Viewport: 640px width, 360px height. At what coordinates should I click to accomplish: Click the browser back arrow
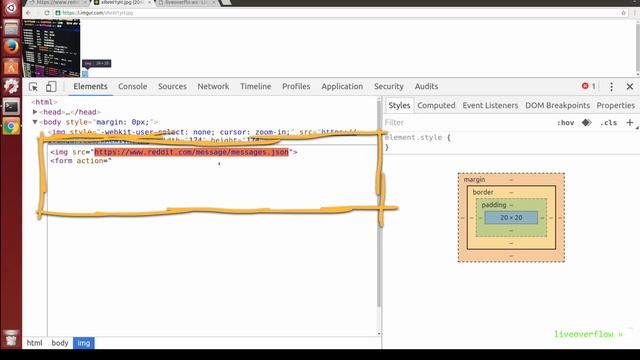[x=28, y=13]
